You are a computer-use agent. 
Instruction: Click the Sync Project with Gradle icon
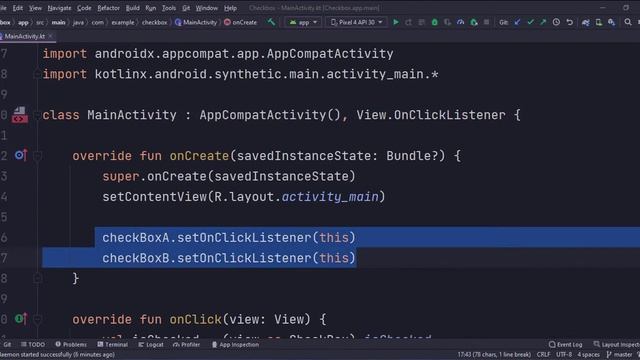585,22
